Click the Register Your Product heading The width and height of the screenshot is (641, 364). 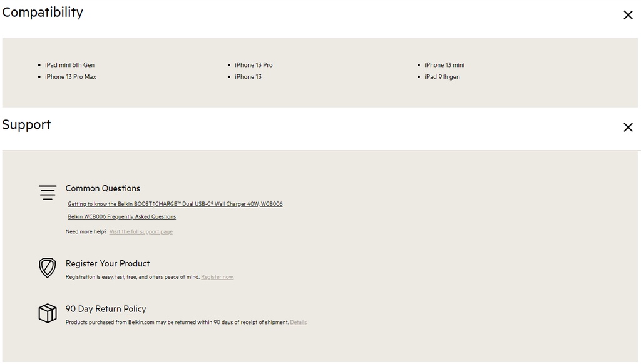point(108,264)
